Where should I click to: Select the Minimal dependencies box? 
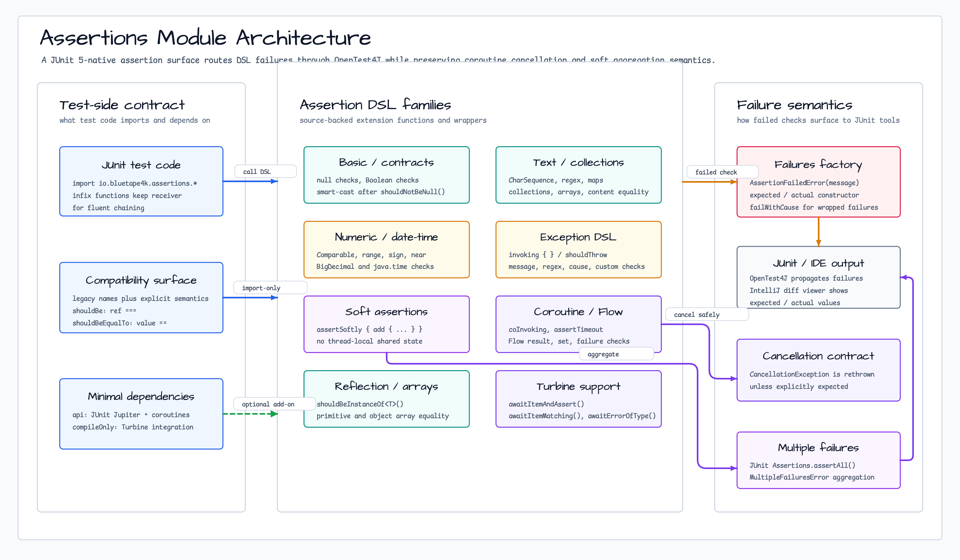tap(141, 414)
